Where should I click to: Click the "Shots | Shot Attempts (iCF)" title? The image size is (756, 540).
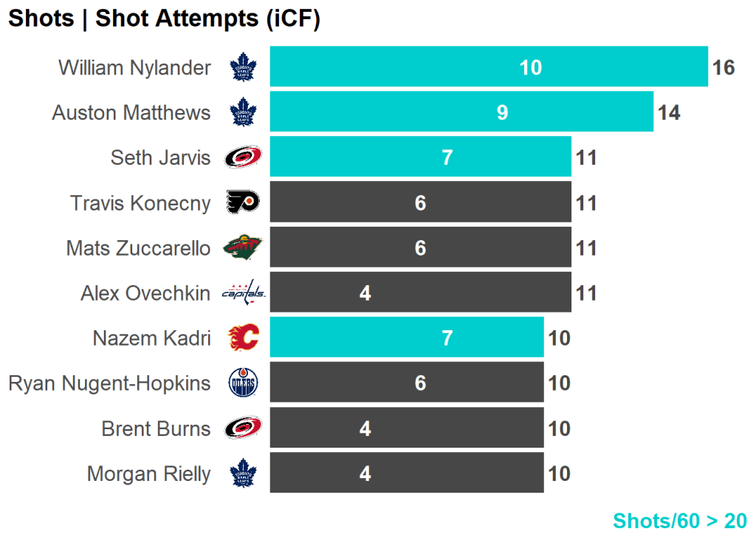click(x=164, y=18)
